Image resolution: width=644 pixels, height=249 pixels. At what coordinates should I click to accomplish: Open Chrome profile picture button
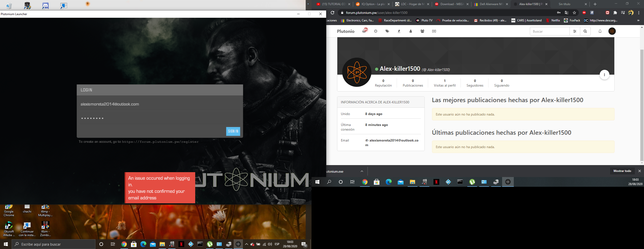click(631, 13)
